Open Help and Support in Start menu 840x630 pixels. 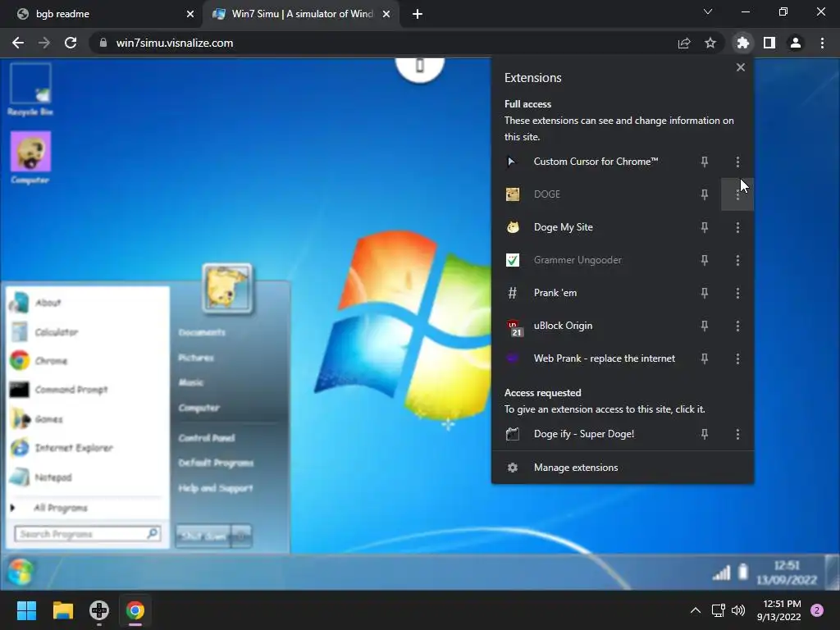(216, 488)
